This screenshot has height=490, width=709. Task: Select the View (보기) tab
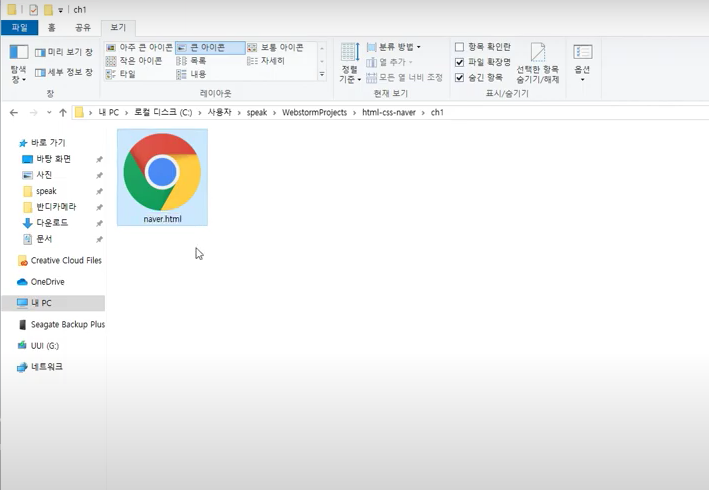pyautogui.click(x=118, y=28)
